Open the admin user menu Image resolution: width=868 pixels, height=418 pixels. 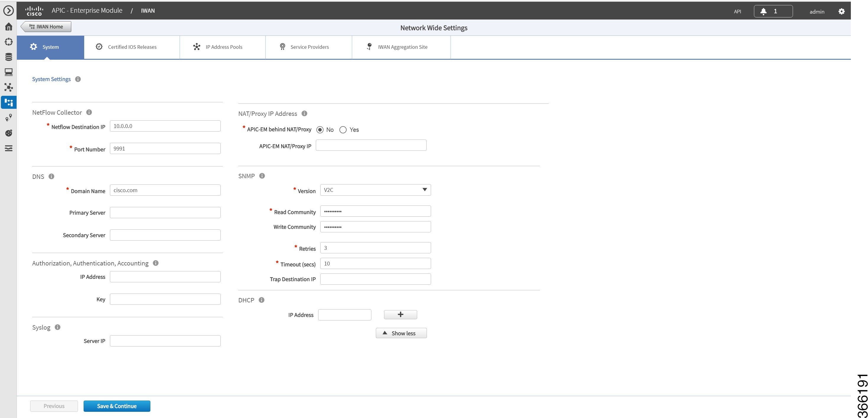(817, 12)
